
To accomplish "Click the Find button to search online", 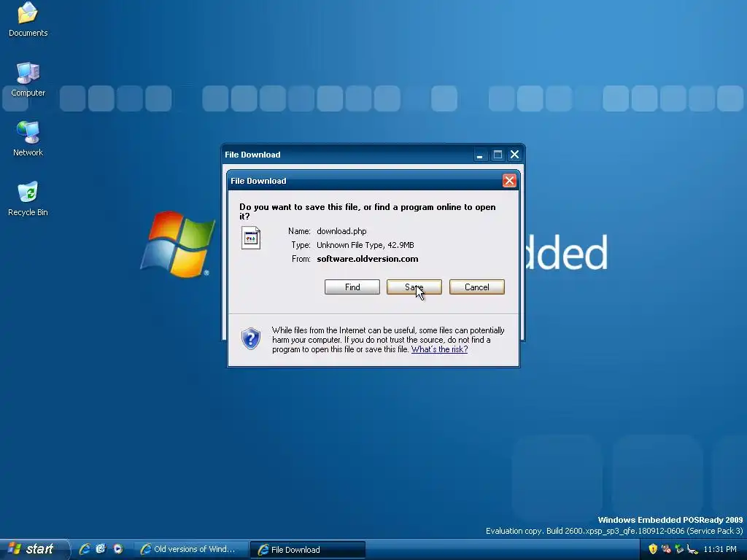I will coord(352,287).
